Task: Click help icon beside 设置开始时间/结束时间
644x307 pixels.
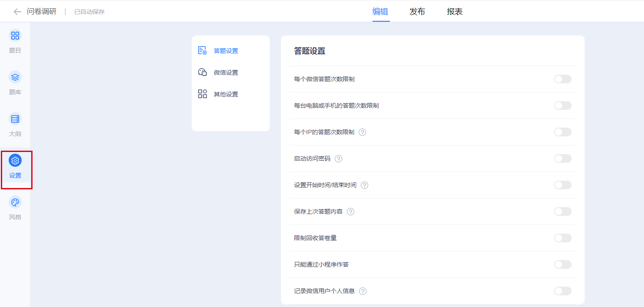Action: pos(365,185)
